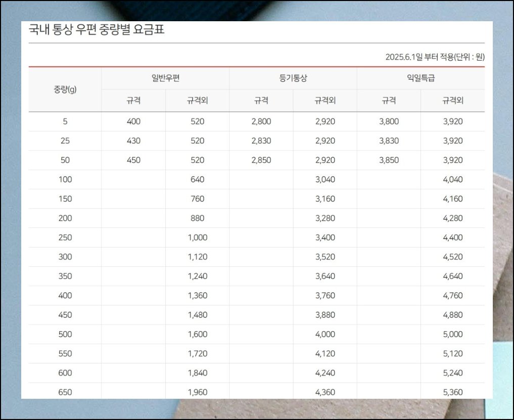
Task: Click fee '3,800' in 익일특급 규격
Action: pos(389,121)
